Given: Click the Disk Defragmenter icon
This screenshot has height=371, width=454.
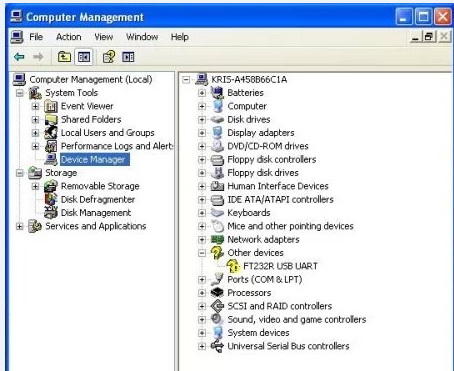Looking at the screenshot, I should (51, 199).
